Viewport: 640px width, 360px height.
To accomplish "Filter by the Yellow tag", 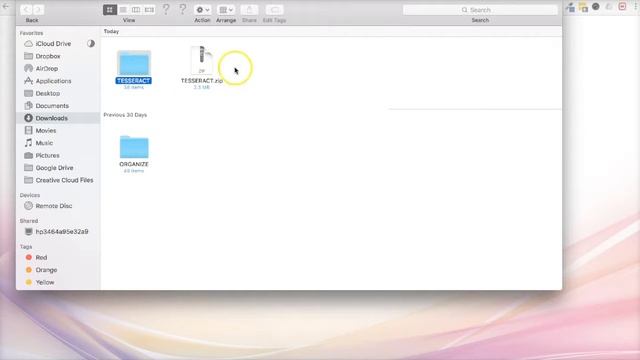I will 44,282.
